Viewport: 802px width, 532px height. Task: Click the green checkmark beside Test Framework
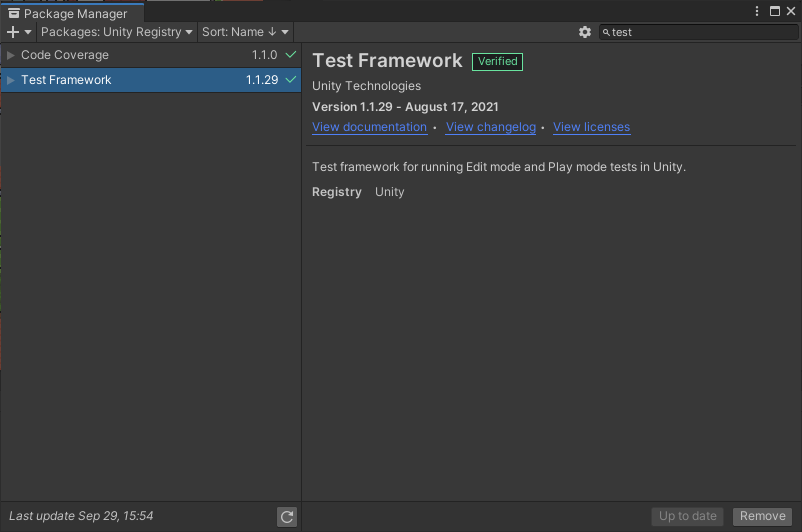click(291, 80)
